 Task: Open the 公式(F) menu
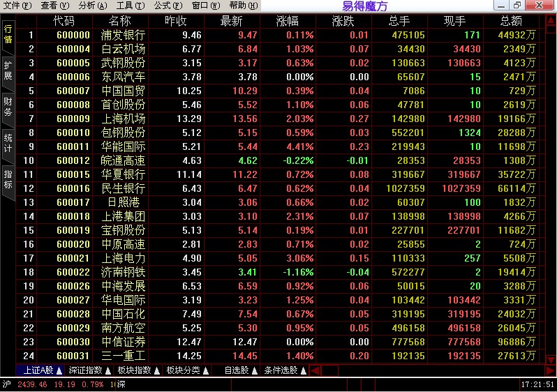point(168,6)
